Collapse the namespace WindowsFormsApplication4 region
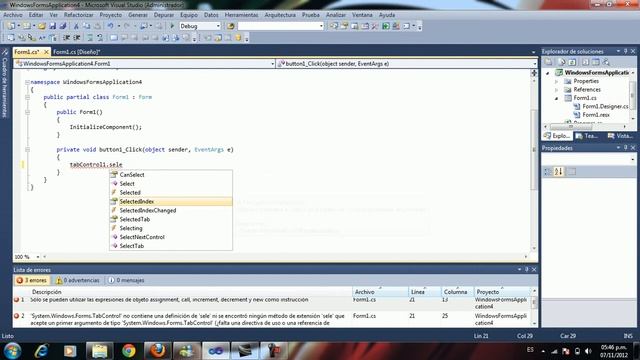Image resolution: width=640 pixels, height=360 pixels. (27, 82)
